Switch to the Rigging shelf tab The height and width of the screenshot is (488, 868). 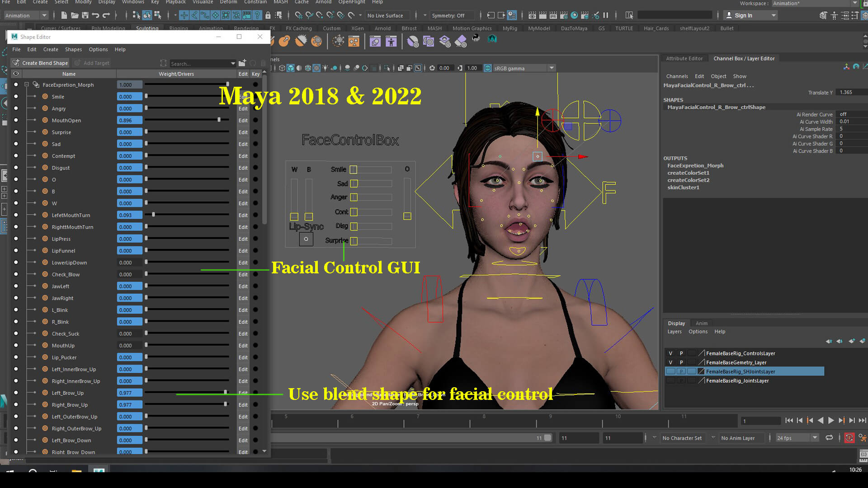[179, 28]
